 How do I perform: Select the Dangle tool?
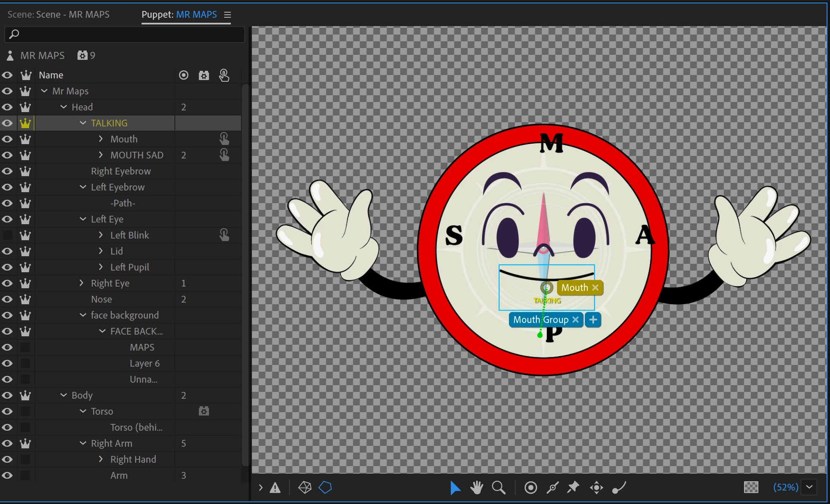(619, 488)
